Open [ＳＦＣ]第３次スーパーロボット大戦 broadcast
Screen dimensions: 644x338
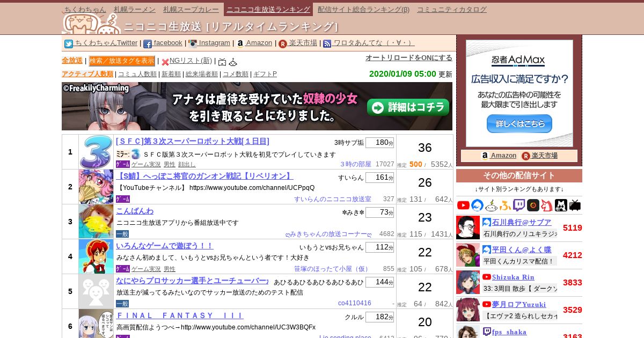pyautogui.click(x=193, y=142)
